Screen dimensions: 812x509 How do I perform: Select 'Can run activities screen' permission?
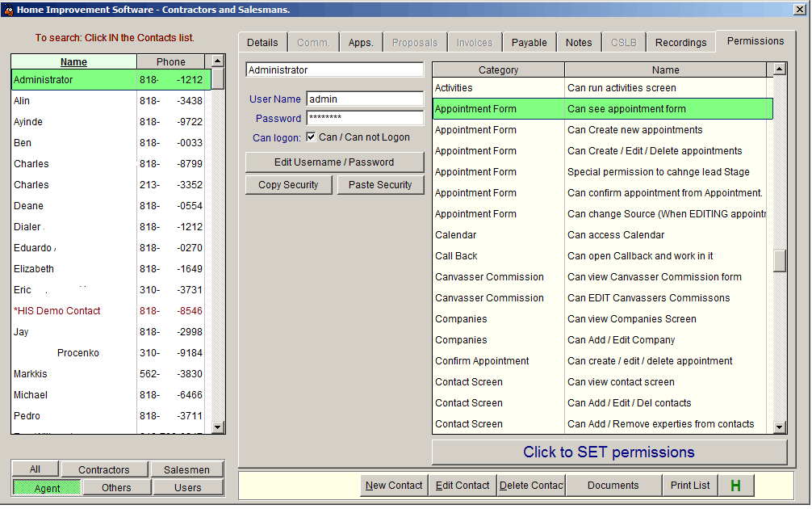pos(603,87)
